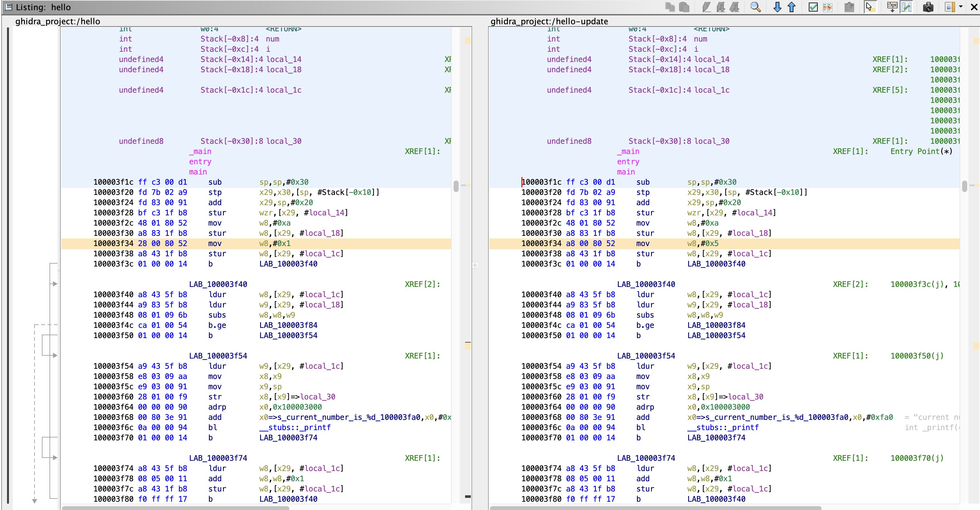Image resolution: width=980 pixels, height=510 pixels.
Task: Click the grayed pencil apply-differences icon
Action: pyautogui.click(x=707, y=7)
